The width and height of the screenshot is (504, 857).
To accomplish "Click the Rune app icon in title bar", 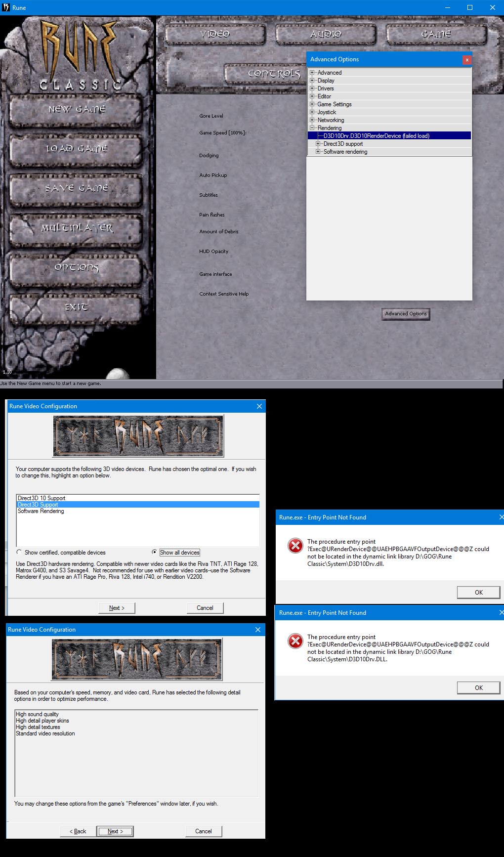I will pyautogui.click(x=6, y=7).
